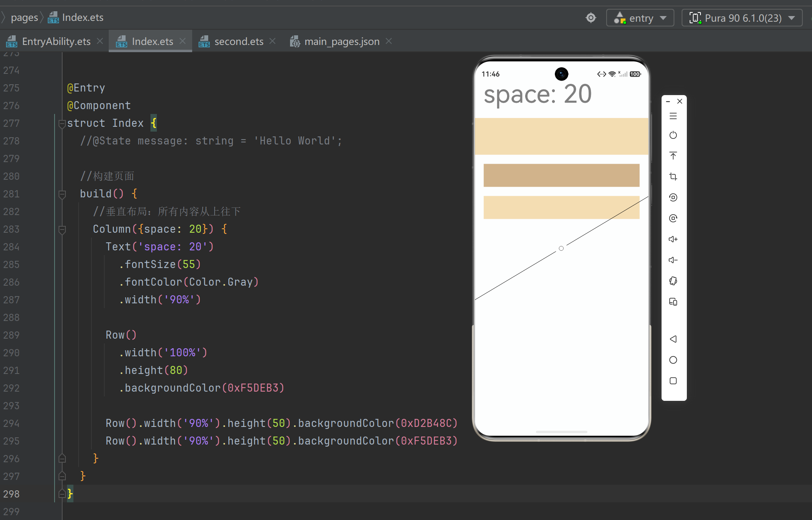Collapse the build() function fold marker
The width and height of the screenshot is (812, 520).
62,194
